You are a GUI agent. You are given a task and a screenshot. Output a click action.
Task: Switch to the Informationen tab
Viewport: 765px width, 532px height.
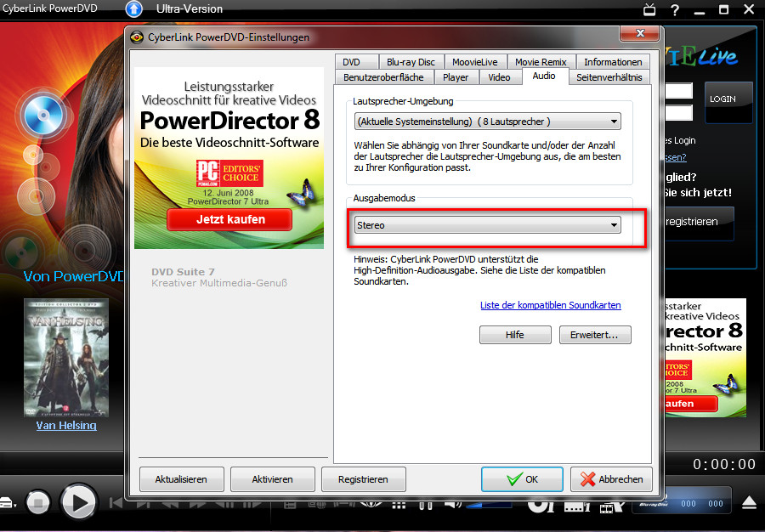[x=613, y=62]
